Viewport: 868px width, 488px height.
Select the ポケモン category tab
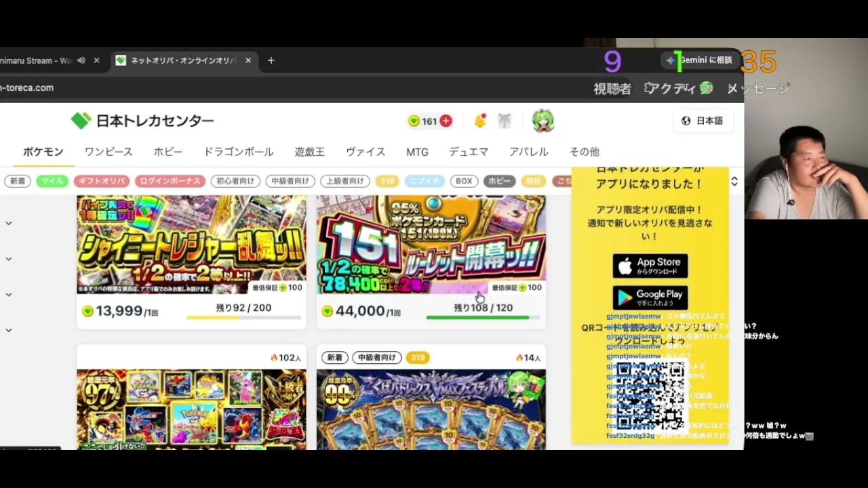pos(43,152)
